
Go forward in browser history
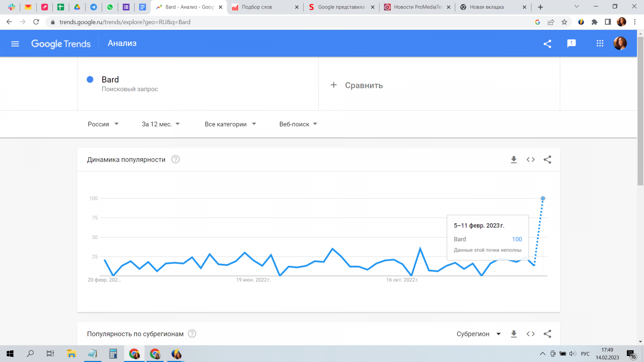23,22
